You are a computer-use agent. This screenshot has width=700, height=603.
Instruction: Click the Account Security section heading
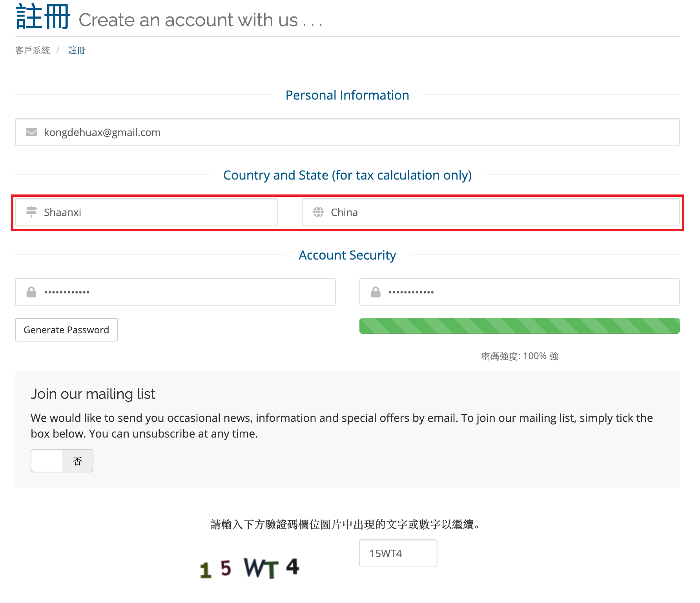347,255
